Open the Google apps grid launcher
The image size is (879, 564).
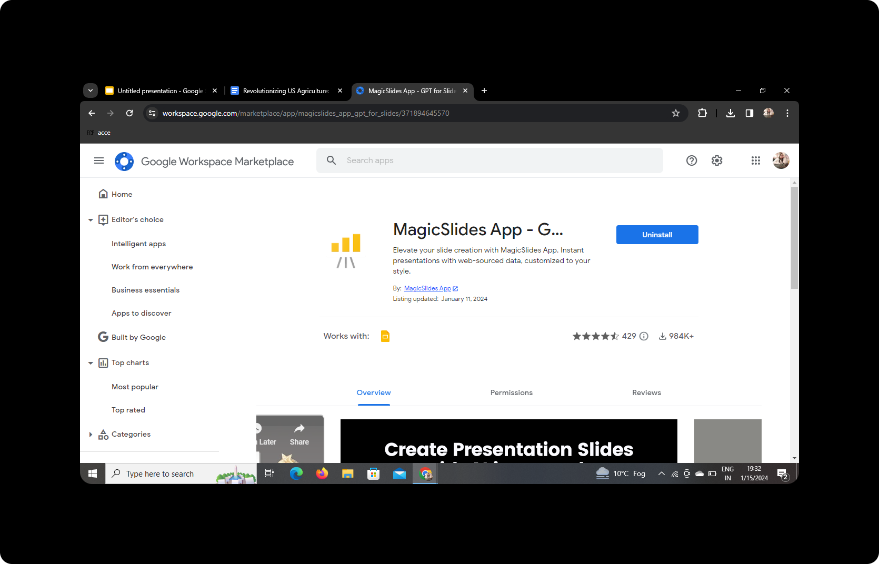755,161
